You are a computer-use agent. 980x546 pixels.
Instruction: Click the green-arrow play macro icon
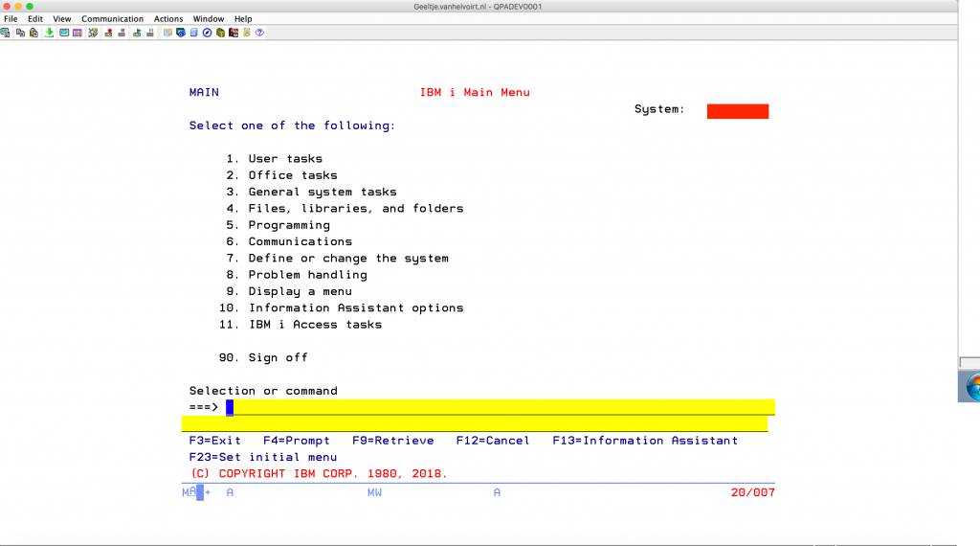(x=137, y=33)
